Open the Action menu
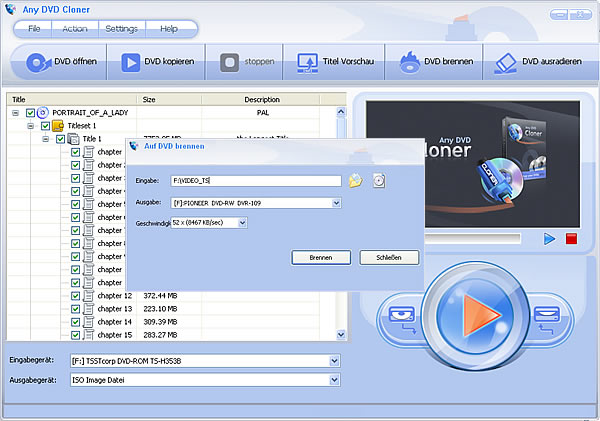This screenshot has width=600, height=421. [75, 29]
